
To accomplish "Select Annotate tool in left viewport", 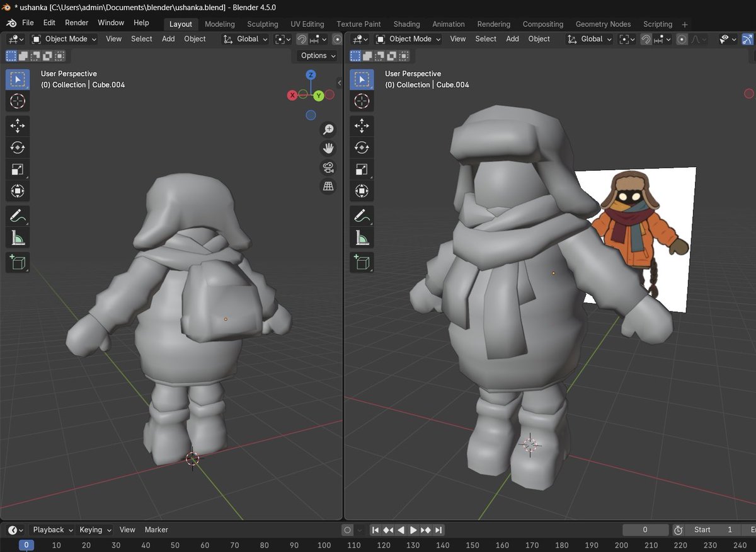I will pos(18,216).
